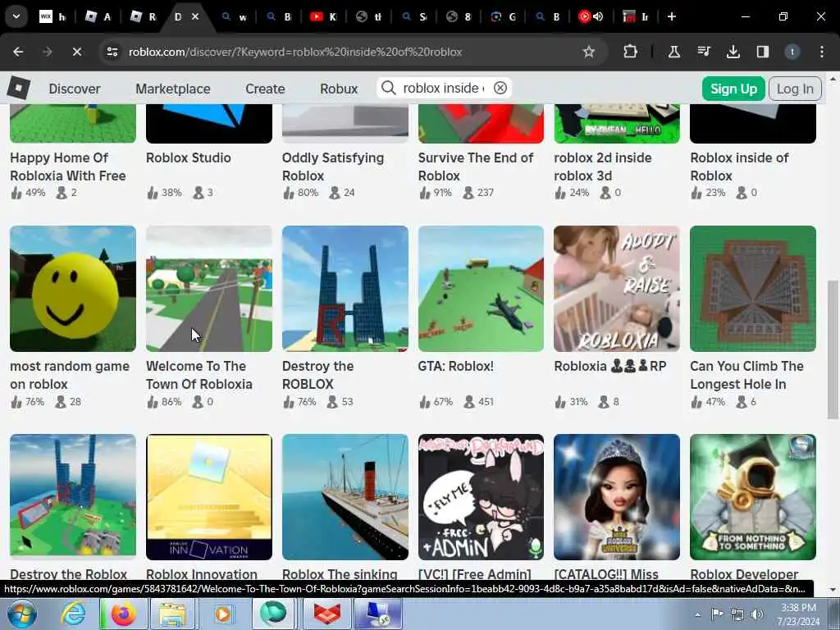Open the sinking ship game thumbnail
The image size is (840, 630).
coord(345,496)
